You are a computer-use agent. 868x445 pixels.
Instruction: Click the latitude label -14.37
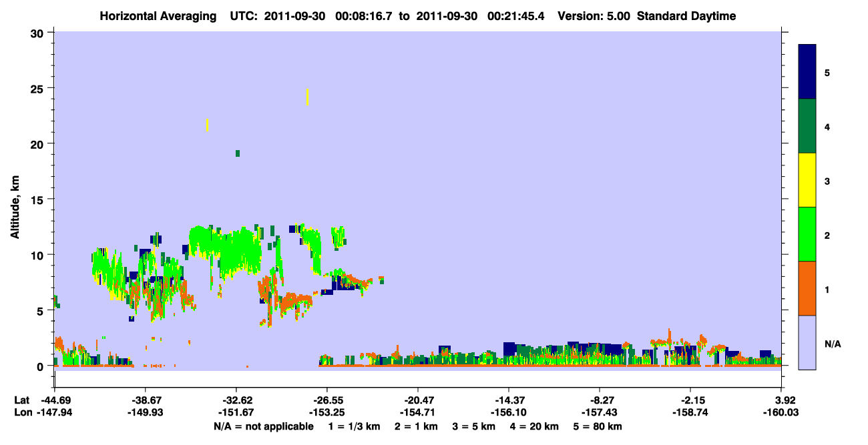(x=509, y=400)
